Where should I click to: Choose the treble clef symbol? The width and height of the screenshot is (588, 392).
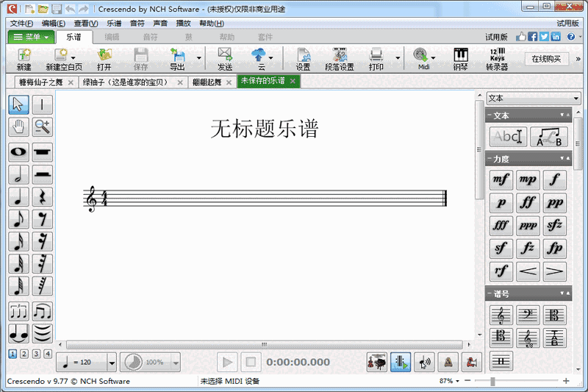(x=501, y=315)
